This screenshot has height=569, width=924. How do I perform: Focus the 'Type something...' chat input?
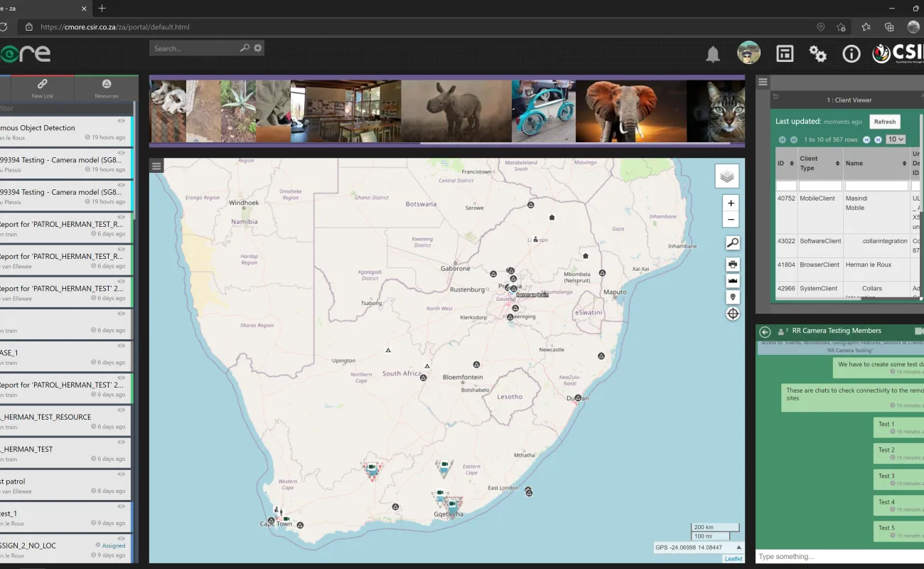point(839,556)
